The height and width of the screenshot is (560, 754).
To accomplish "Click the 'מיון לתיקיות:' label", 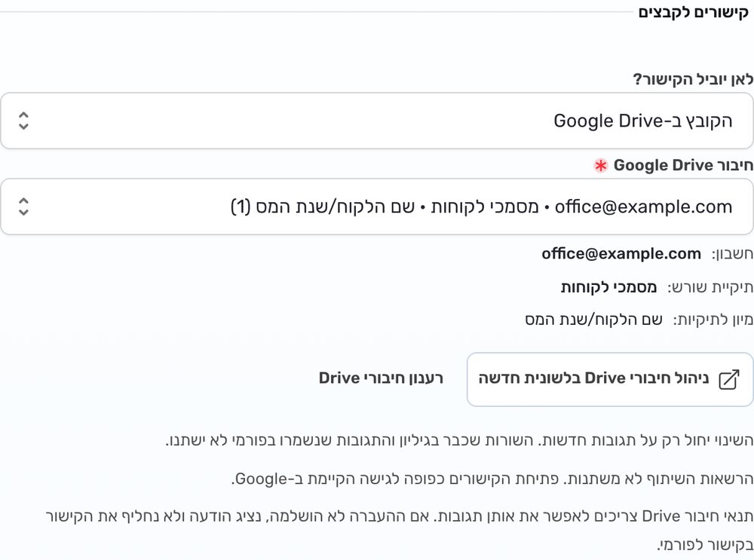I will tap(713, 320).
